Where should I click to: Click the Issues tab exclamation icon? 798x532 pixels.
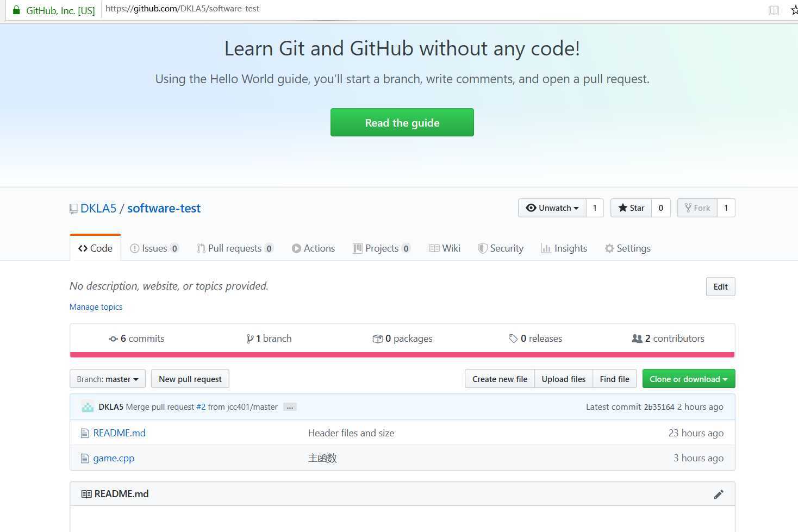pos(134,248)
